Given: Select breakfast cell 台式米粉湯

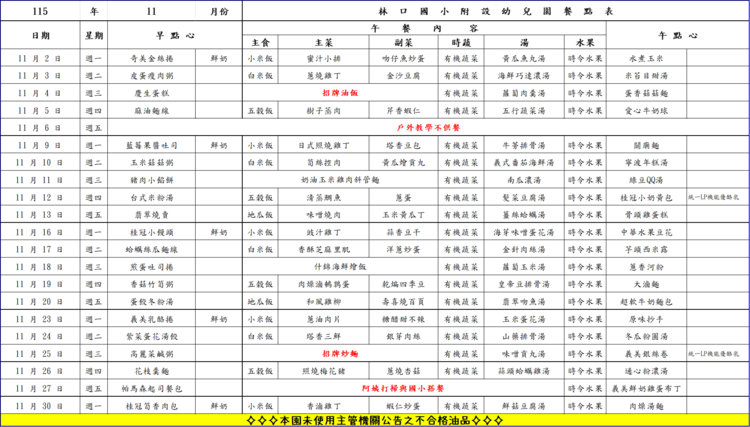Looking at the screenshot, I should point(152,197).
